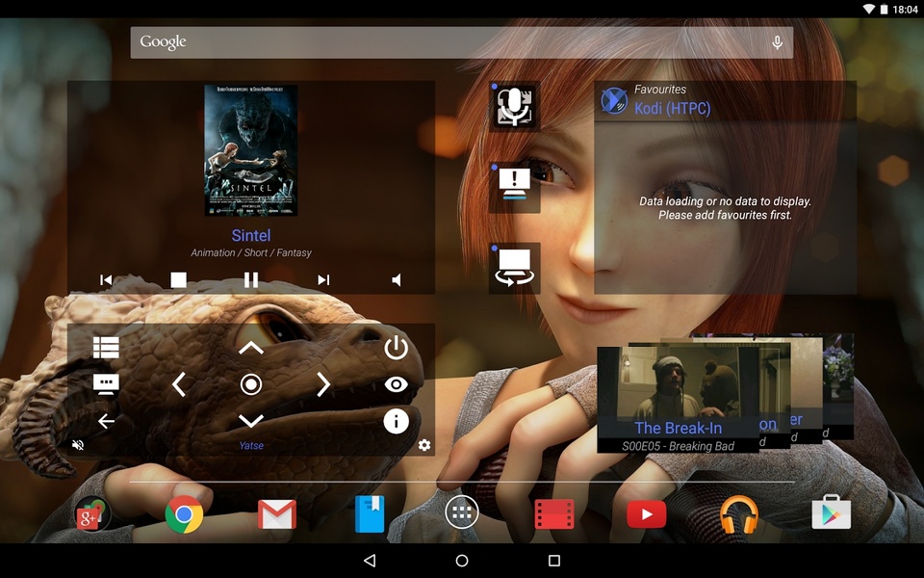Tap the Android home navigation button
This screenshot has width=924, height=578.
462,561
